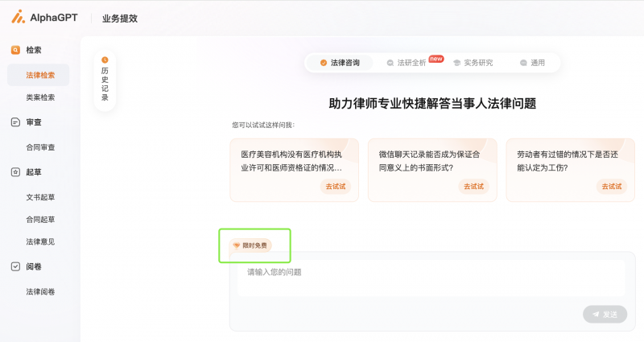Click the 法律咨询 orange check icon

tap(324, 63)
